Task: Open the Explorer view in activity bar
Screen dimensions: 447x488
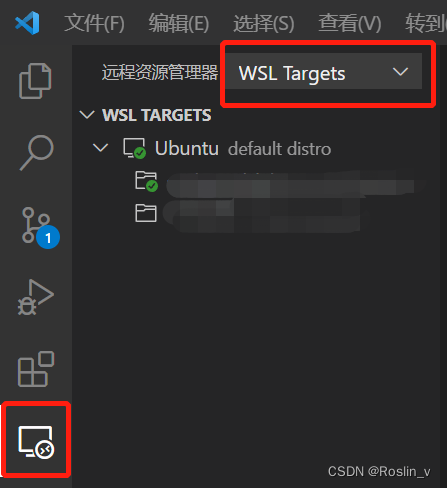Action: 35,80
